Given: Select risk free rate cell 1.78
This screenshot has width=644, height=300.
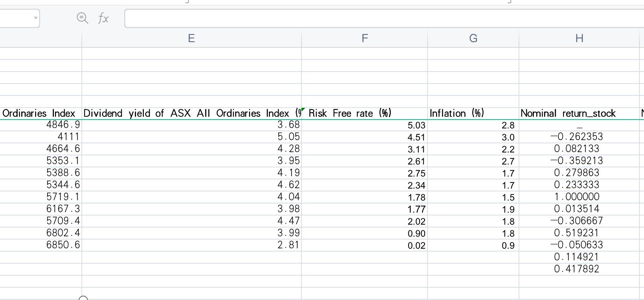Looking at the screenshot, I should 365,197.
